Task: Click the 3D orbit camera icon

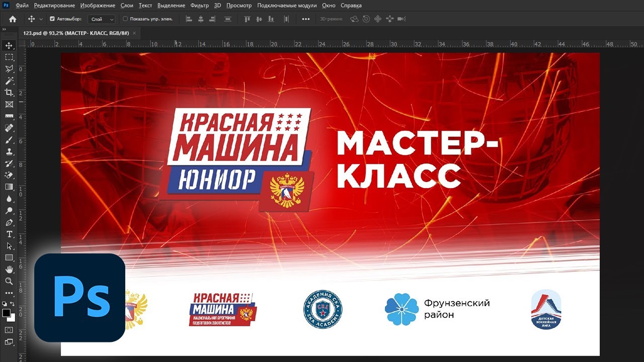Action: pos(354,19)
